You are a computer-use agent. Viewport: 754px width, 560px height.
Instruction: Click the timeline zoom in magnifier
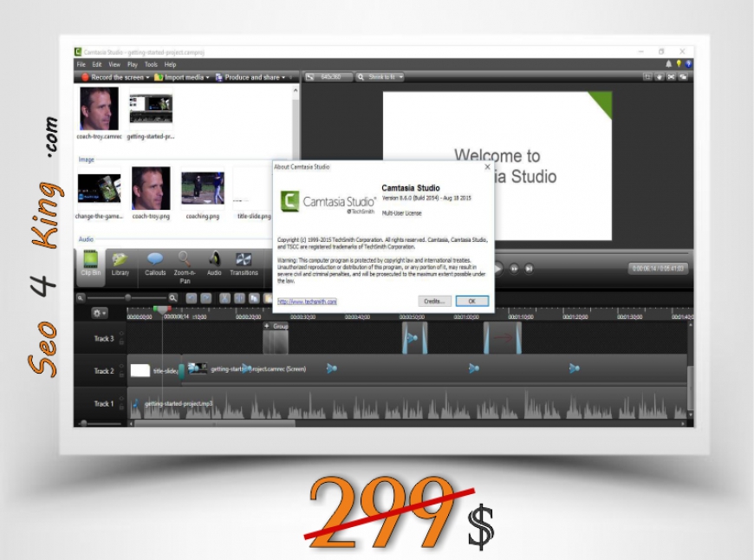click(x=173, y=298)
